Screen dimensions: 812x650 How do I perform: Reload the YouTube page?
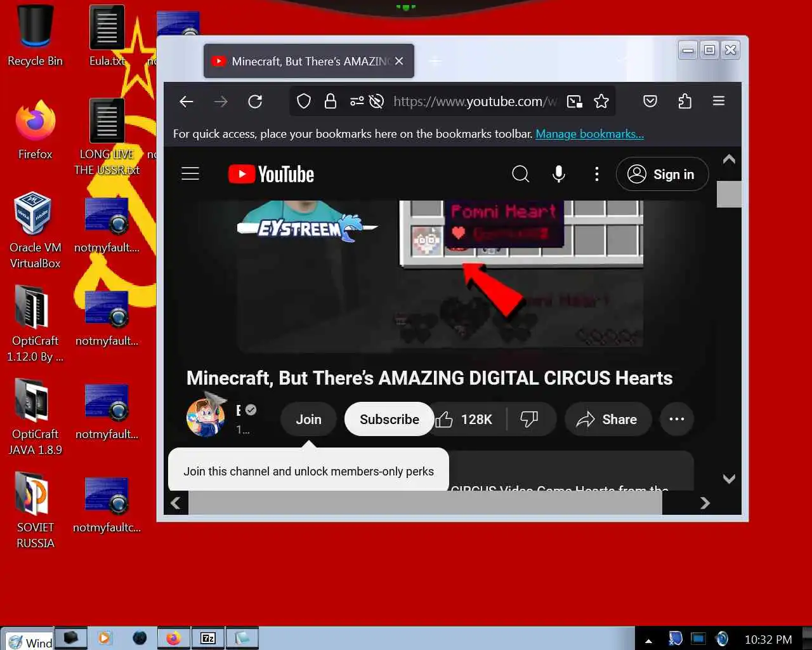coord(255,102)
